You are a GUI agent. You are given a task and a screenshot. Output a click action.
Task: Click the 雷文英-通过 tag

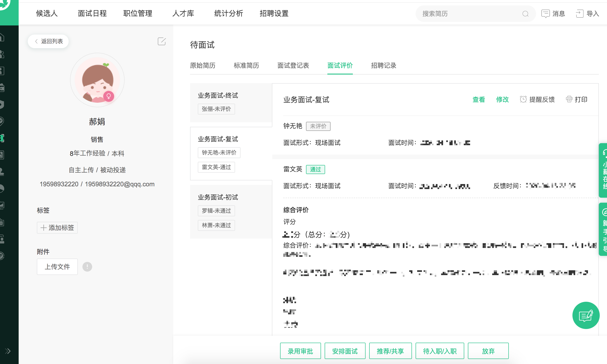216,167
